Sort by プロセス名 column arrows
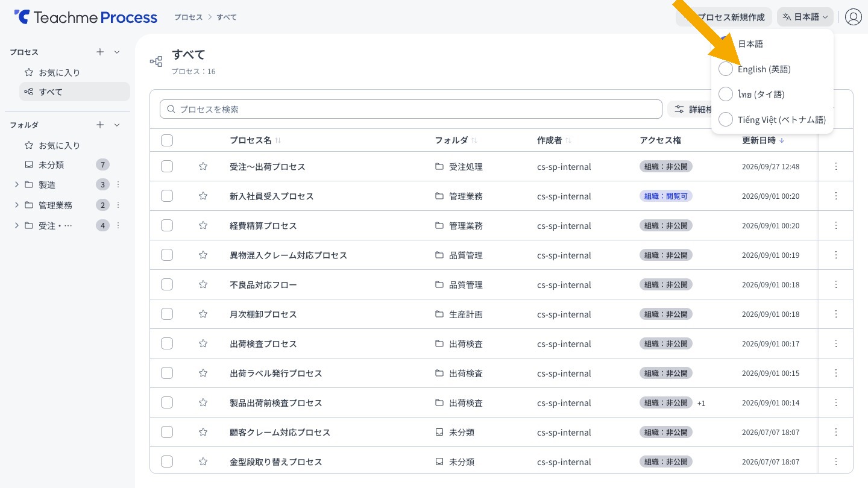The height and width of the screenshot is (488, 868). coord(278,140)
